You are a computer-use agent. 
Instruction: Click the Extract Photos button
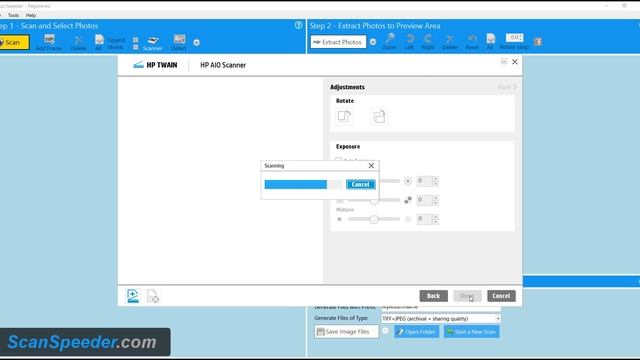pyautogui.click(x=338, y=42)
